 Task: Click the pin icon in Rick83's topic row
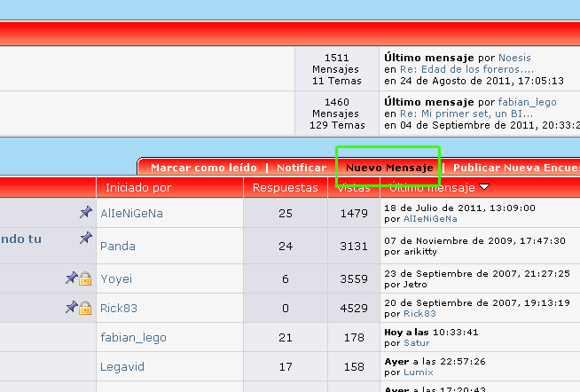(71, 307)
